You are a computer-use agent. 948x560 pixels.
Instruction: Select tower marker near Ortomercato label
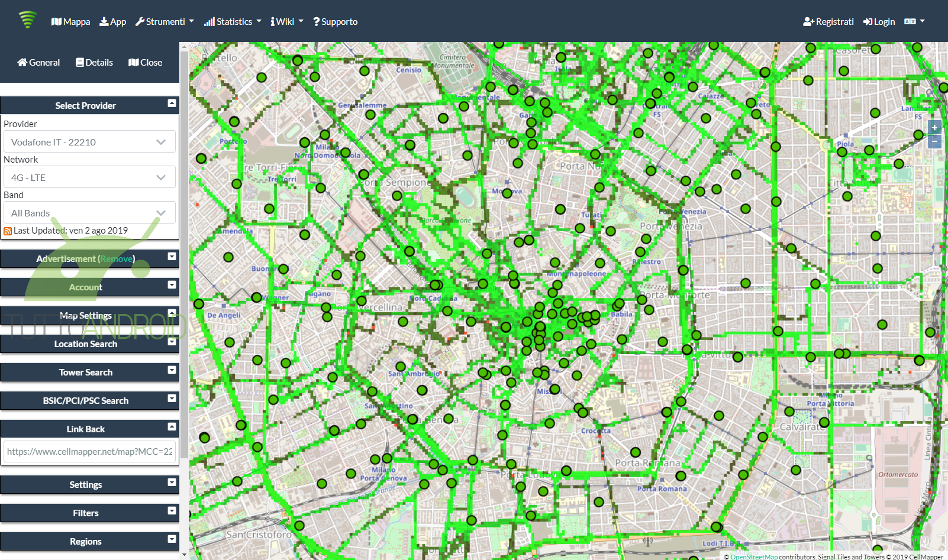[796, 470]
